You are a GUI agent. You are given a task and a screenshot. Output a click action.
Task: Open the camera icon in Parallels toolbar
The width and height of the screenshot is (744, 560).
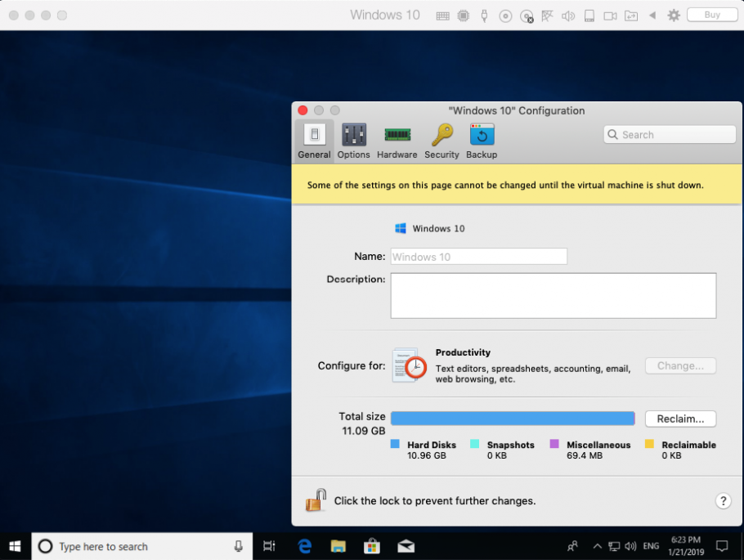(610, 15)
